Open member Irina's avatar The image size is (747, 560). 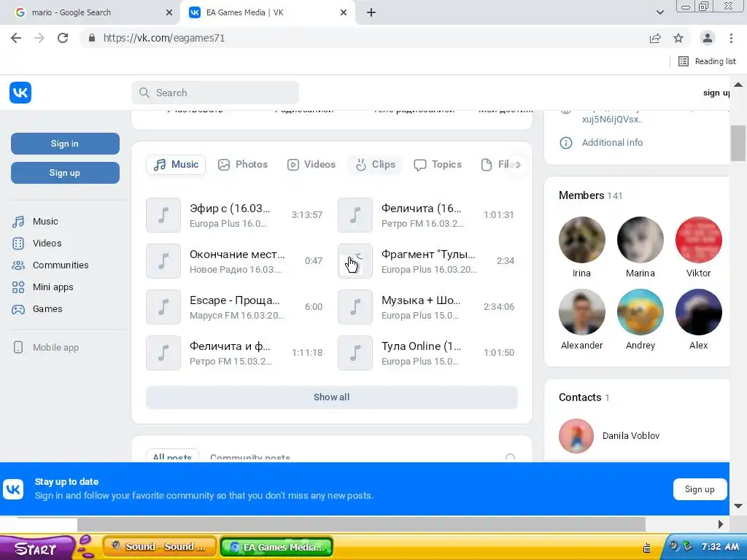581,240
